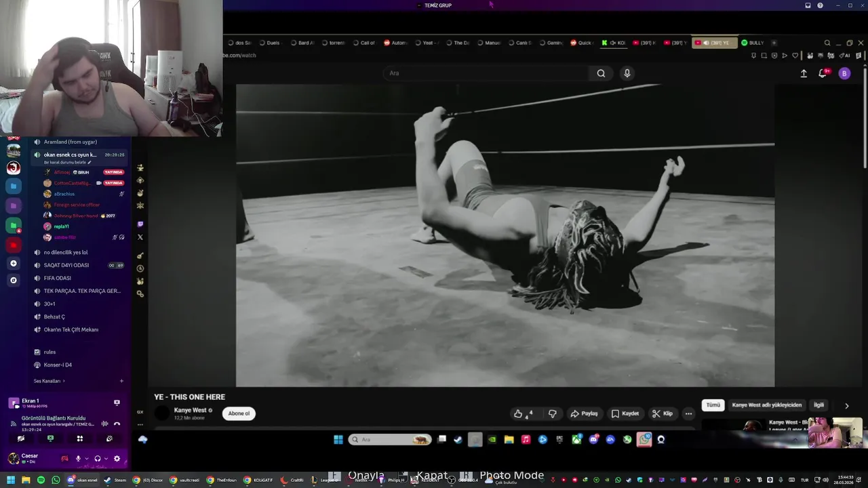Screen dimensions: 868x488
Task: Open Discord activities grid button
Action: [x=79, y=439]
